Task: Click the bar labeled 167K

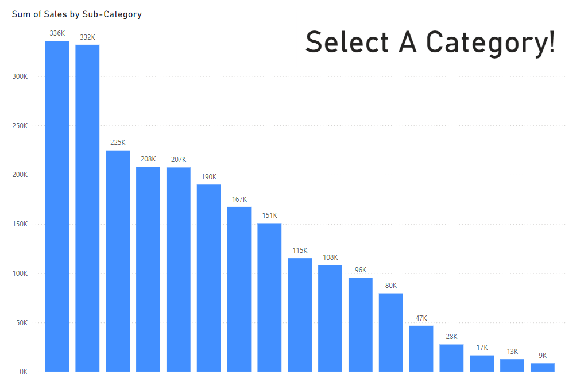Action: [x=239, y=289]
